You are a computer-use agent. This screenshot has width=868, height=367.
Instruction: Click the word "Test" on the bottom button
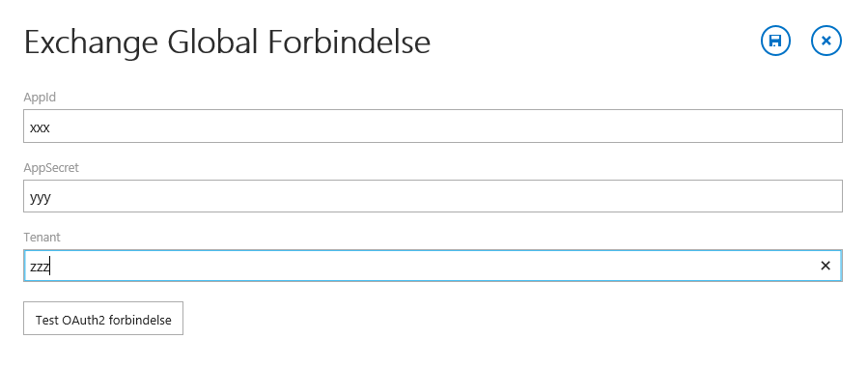[47, 320]
